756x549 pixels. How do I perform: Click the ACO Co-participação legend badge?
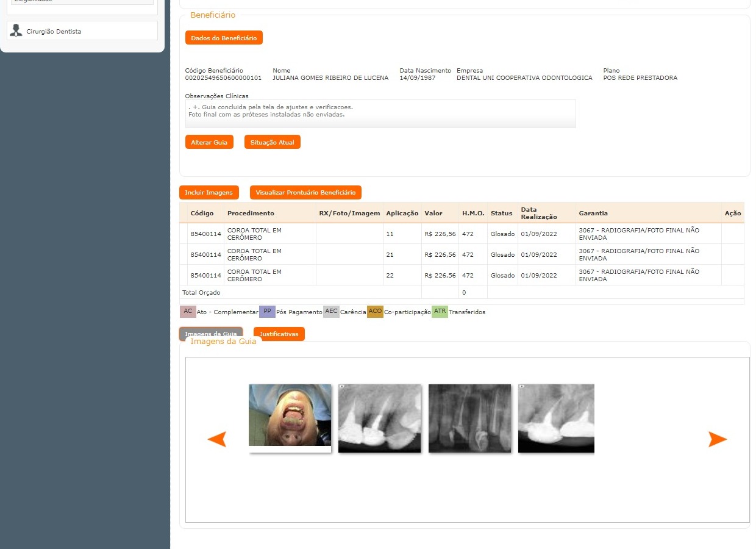(375, 312)
